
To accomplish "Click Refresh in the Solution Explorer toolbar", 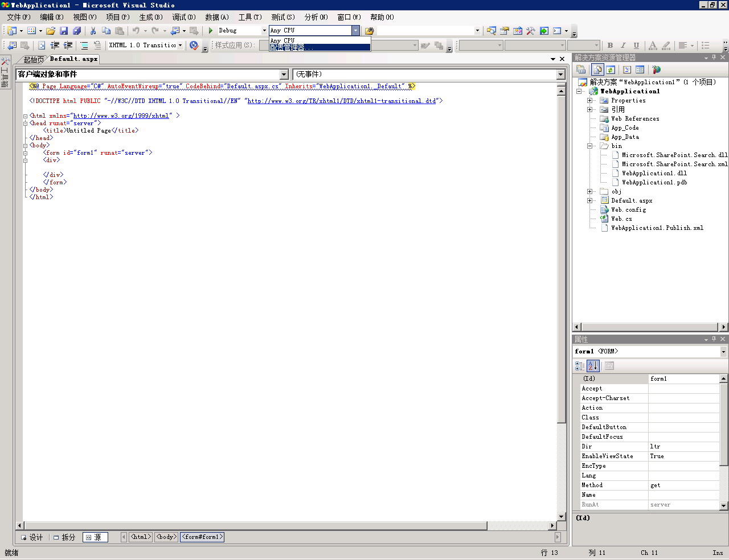I will coord(611,69).
